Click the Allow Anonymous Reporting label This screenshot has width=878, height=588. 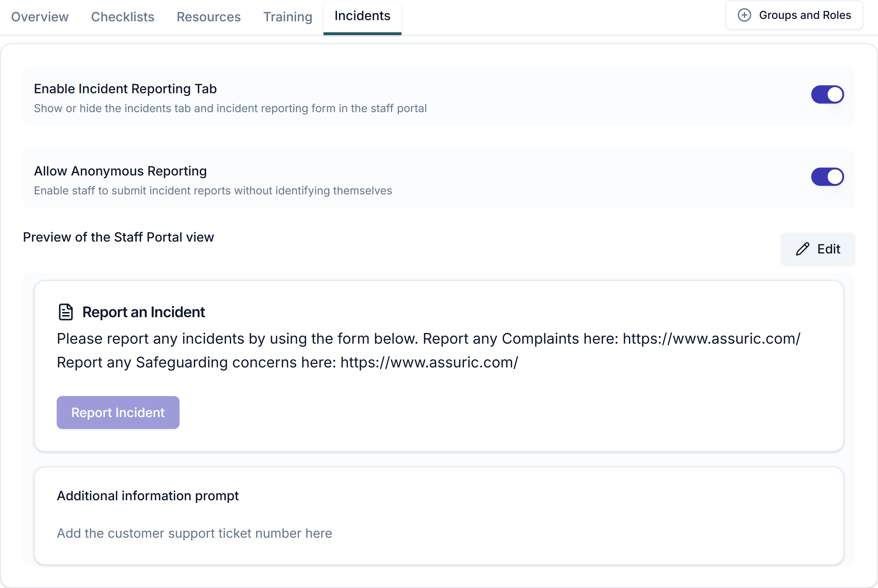pos(120,171)
